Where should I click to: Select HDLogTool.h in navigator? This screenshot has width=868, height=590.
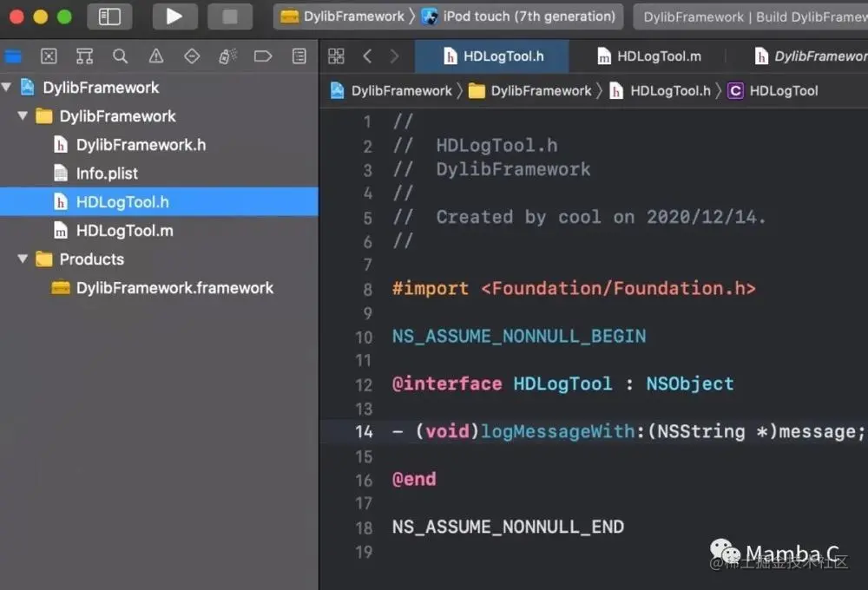(159, 202)
